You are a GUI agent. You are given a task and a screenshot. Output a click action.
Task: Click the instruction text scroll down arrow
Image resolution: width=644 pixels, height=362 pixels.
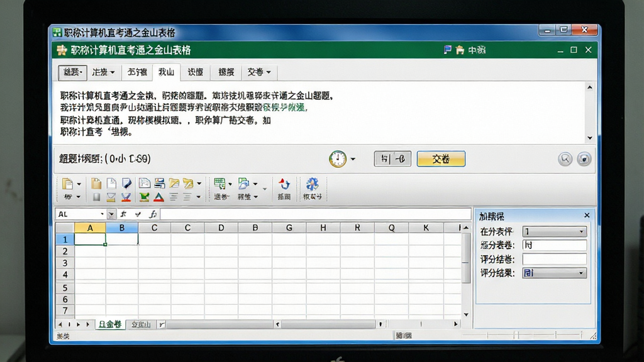(590, 138)
